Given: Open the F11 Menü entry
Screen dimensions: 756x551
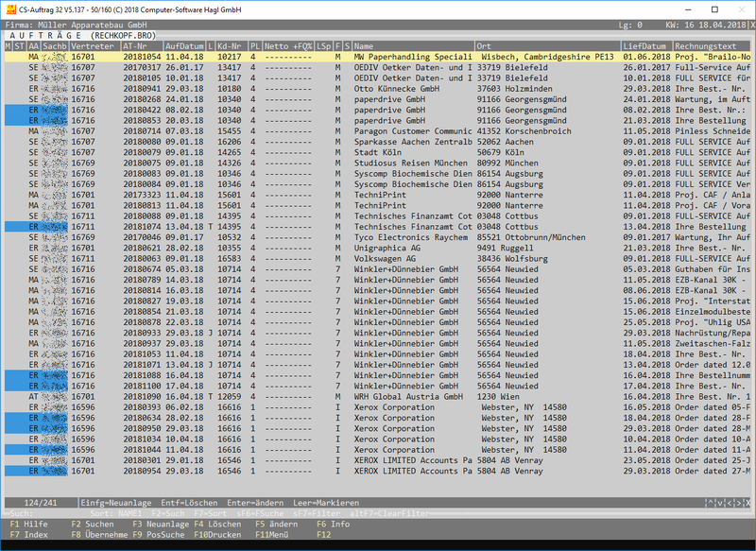Looking at the screenshot, I should (276, 534).
